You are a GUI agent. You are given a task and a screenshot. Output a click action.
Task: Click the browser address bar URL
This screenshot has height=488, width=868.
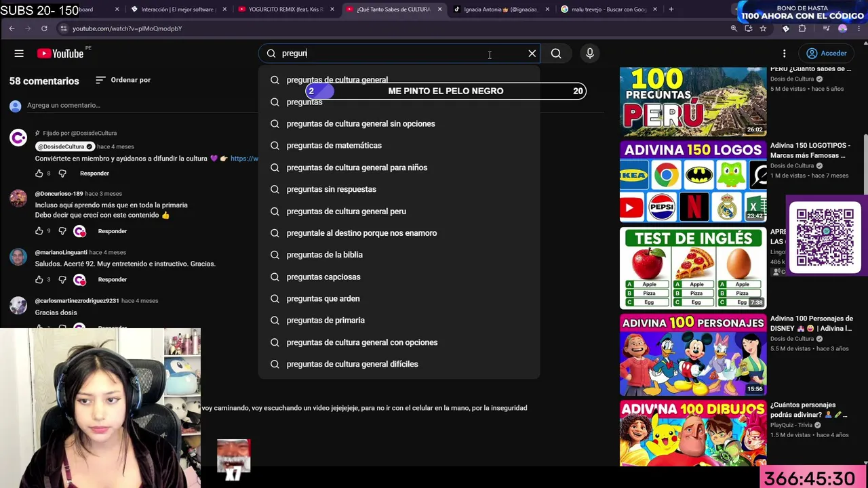click(x=127, y=28)
